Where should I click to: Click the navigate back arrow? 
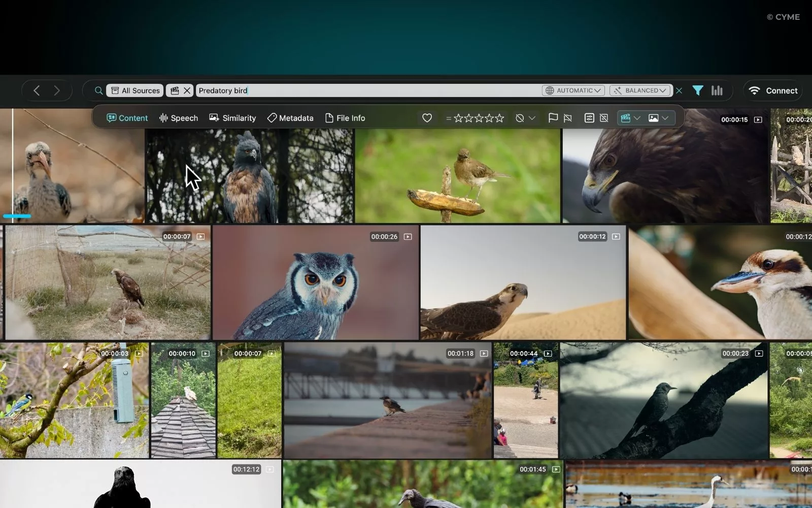(x=37, y=90)
